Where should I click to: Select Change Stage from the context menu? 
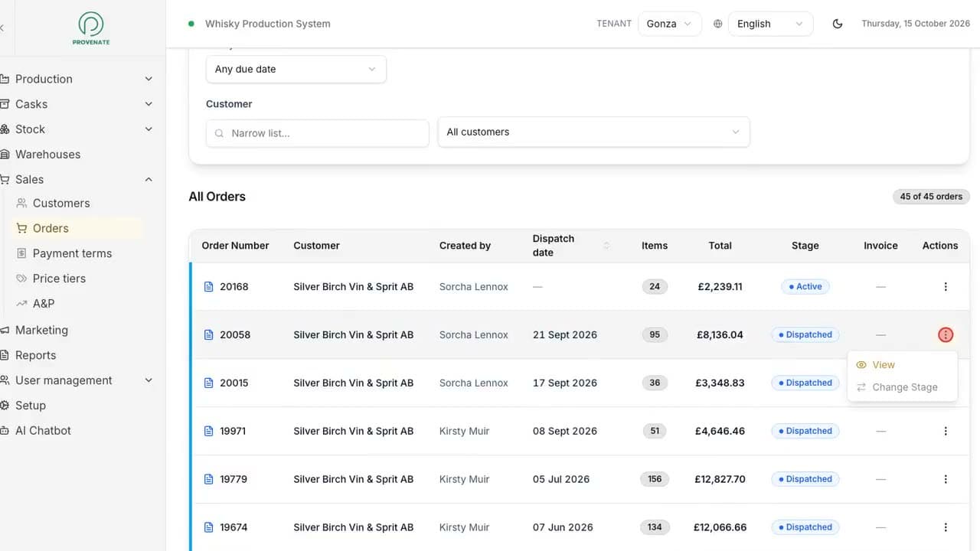pos(903,387)
